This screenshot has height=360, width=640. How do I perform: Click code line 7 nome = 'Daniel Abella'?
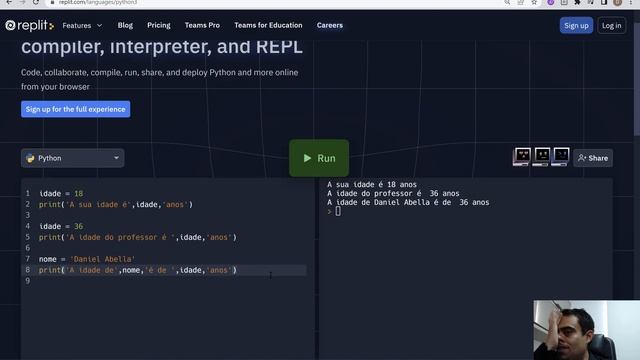point(87,259)
